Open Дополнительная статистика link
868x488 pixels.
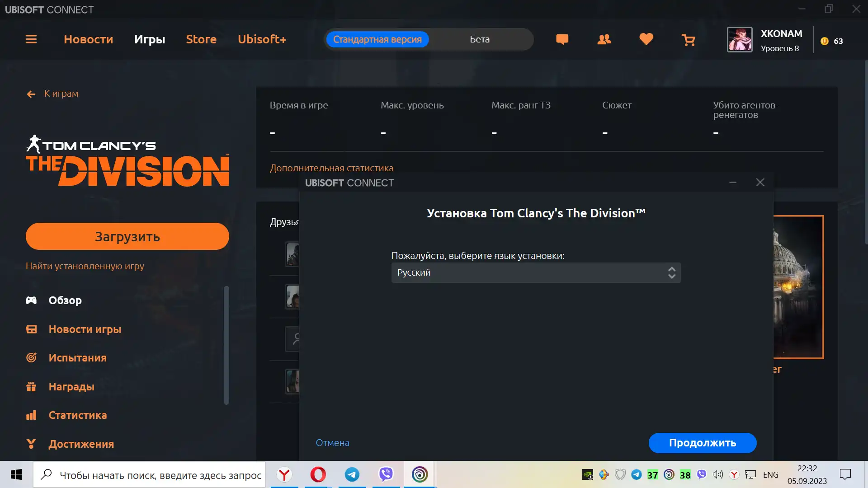pos(331,168)
